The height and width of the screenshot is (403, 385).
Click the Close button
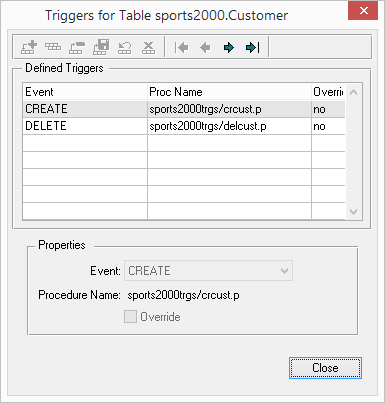pos(325,368)
